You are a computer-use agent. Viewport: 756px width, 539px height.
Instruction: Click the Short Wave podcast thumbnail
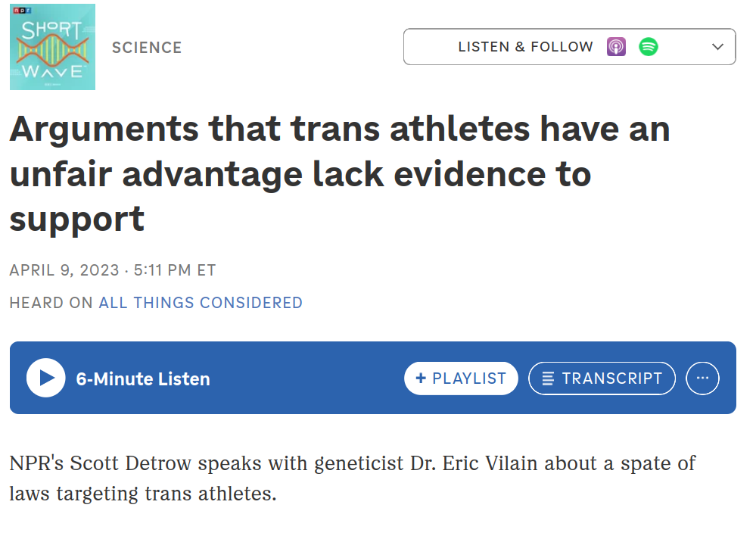pyautogui.click(x=52, y=47)
